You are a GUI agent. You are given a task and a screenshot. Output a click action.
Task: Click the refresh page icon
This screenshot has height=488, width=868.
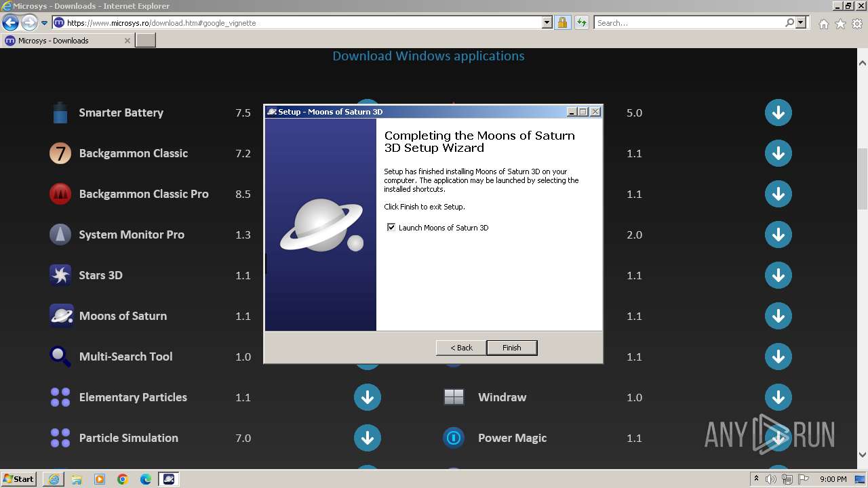[581, 22]
